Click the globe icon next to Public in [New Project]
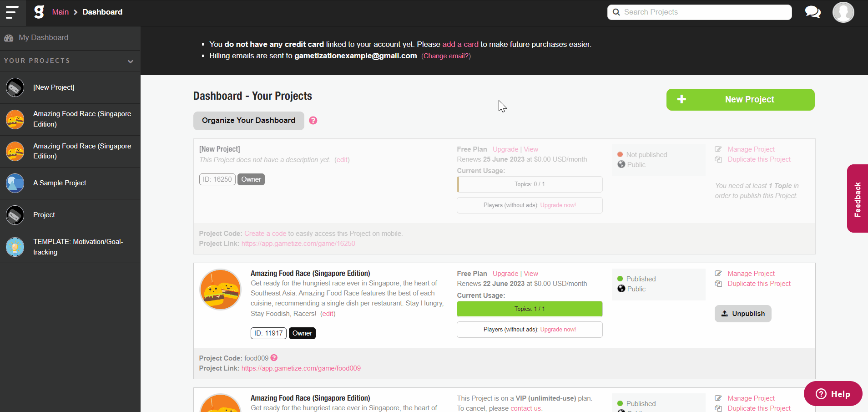The height and width of the screenshot is (412, 868). [621, 165]
